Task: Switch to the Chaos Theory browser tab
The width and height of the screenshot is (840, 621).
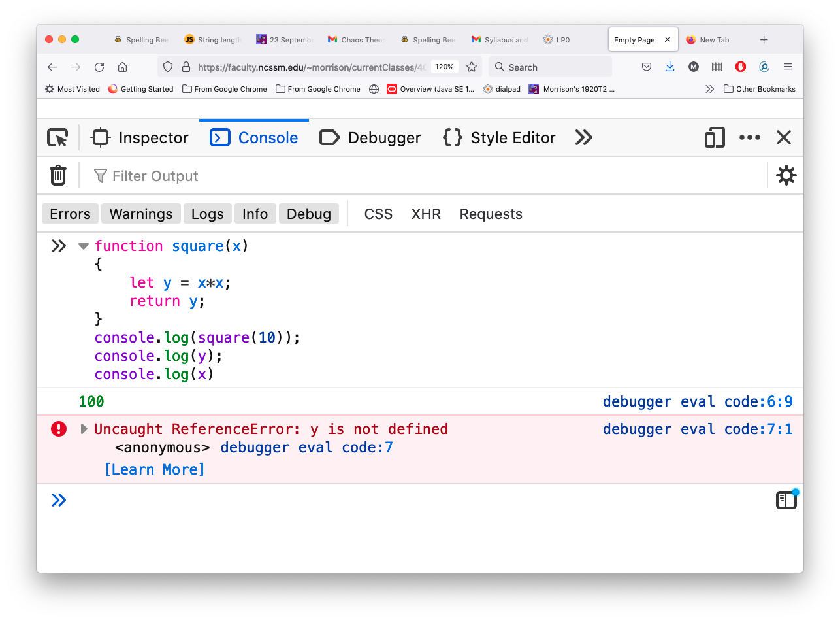Action: [x=357, y=40]
